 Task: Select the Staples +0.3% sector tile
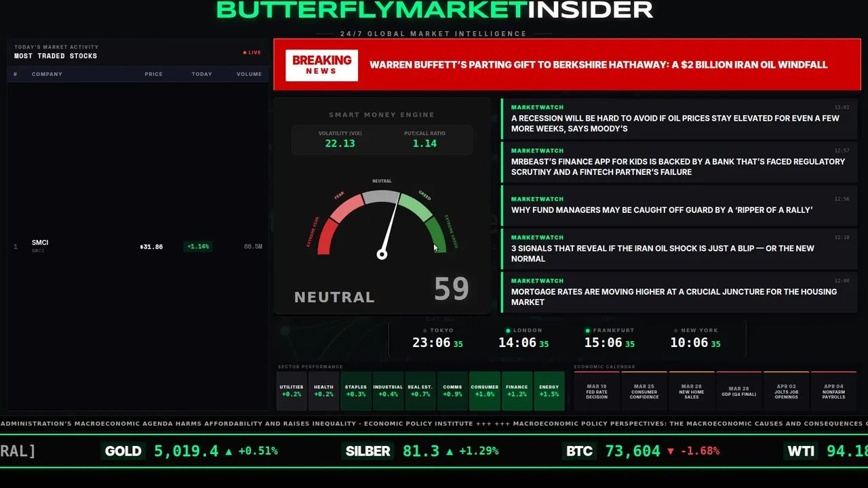coord(356,391)
